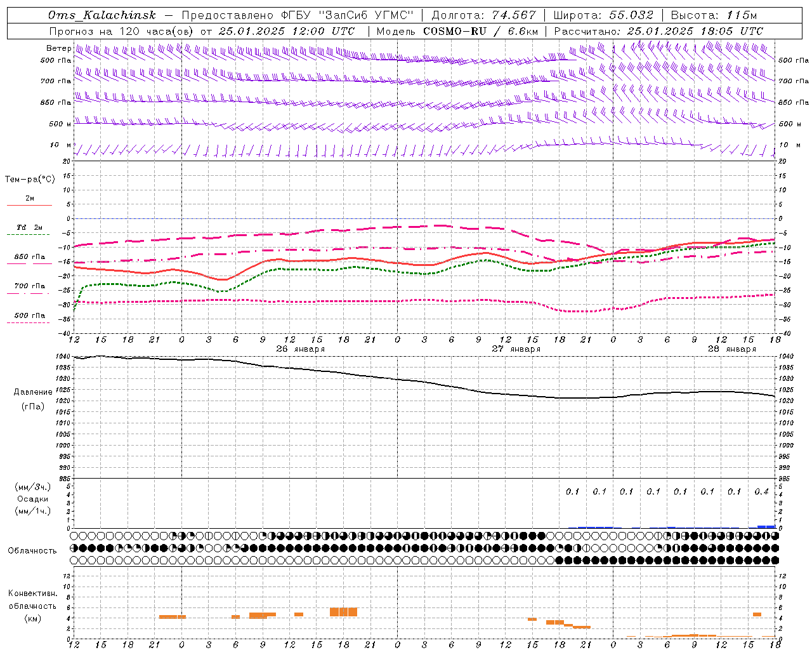The height and width of the screenshot is (650, 812).
Task: Click the Долгота: 74.567 value
Action: tap(484, 15)
